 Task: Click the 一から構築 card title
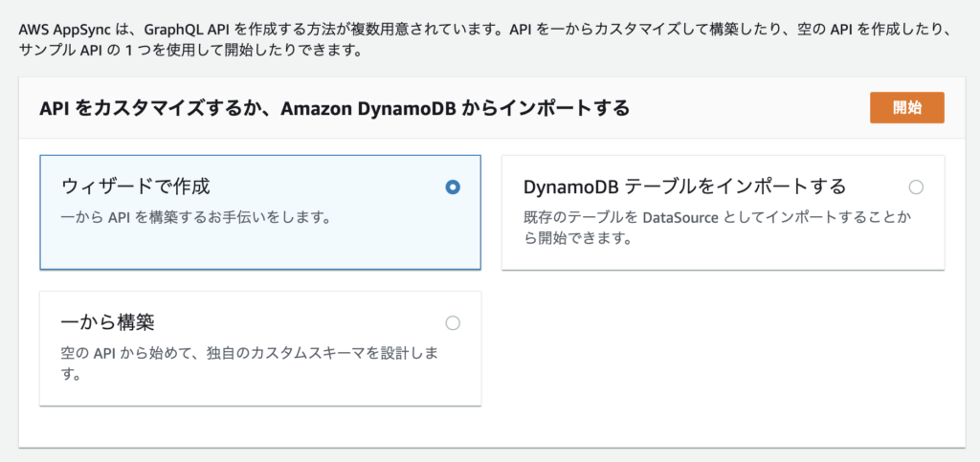point(107,322)
